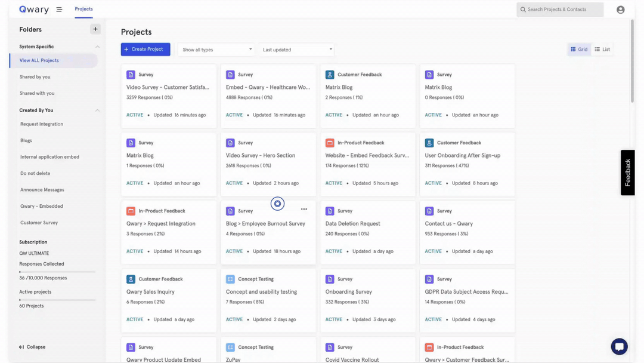Open three-dot menu on Employee Burnout Survey card
This screenshot has width=644, height=363.
[304, 210]
